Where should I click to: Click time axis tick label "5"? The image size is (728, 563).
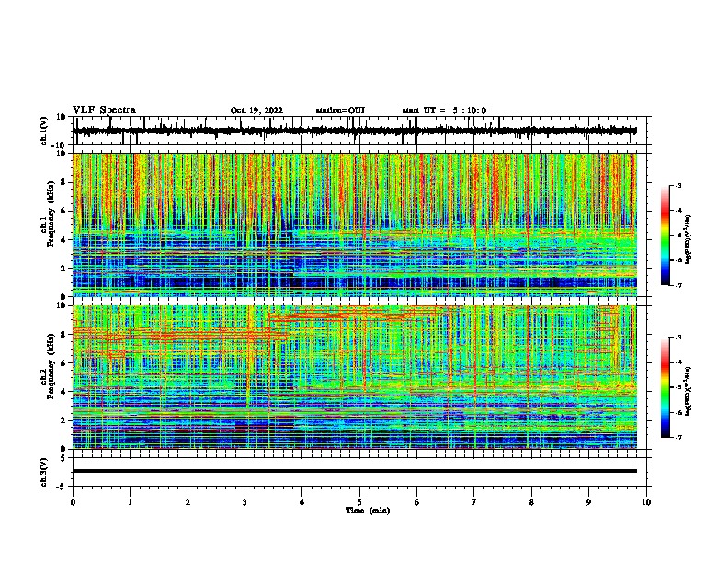359,502
